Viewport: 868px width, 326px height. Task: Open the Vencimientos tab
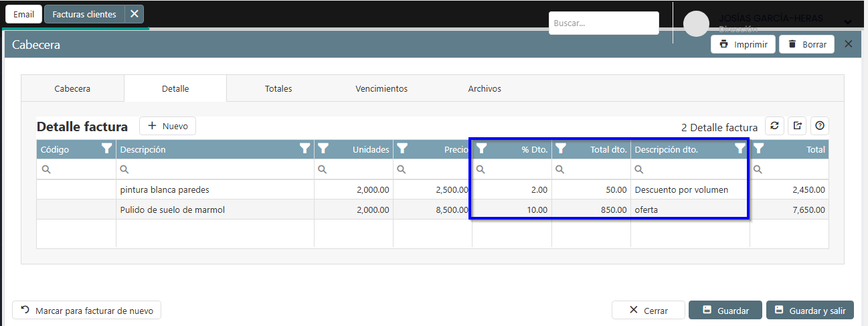point(381,88)
